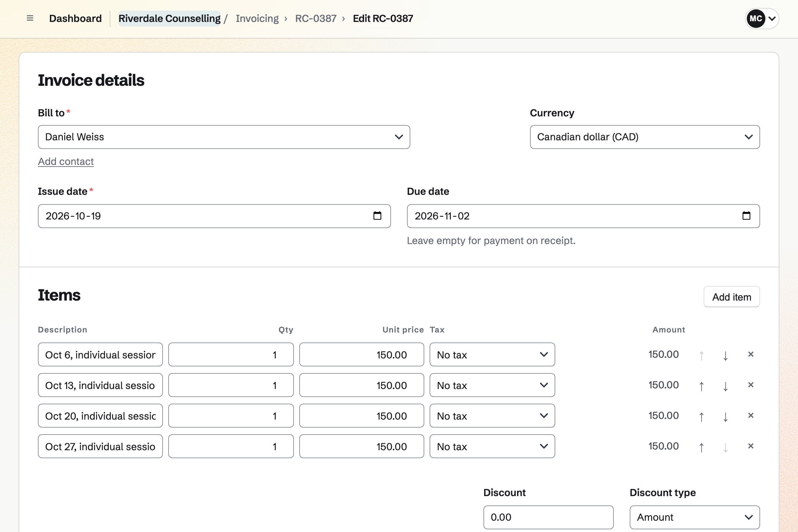798x532 pixels.
Task: Move Oct 27 session item up
Action: tap(701, 447)
